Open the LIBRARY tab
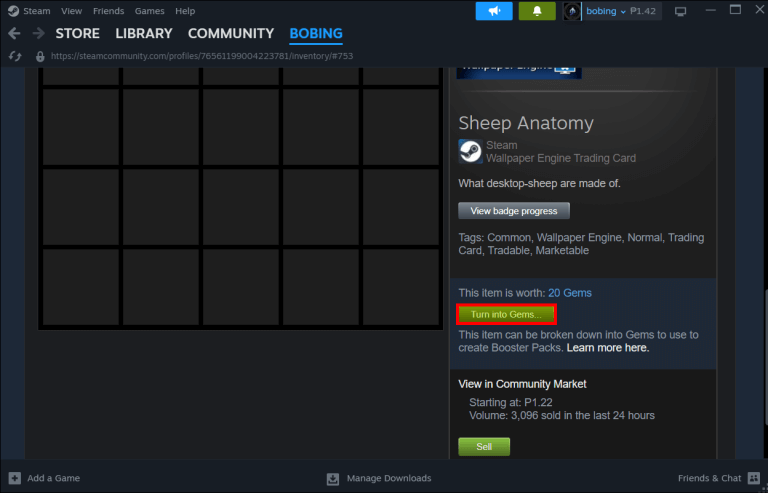Viewport: 768px width, 493px height. (x=144, y=33)
